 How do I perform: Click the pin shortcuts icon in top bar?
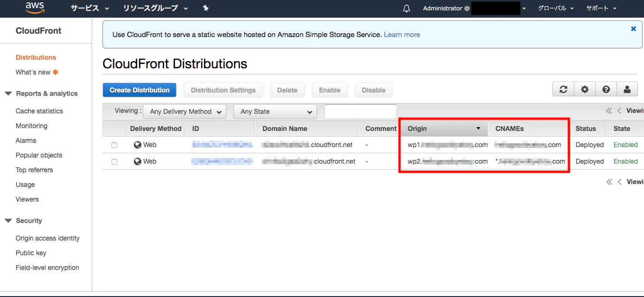(205, 8)
